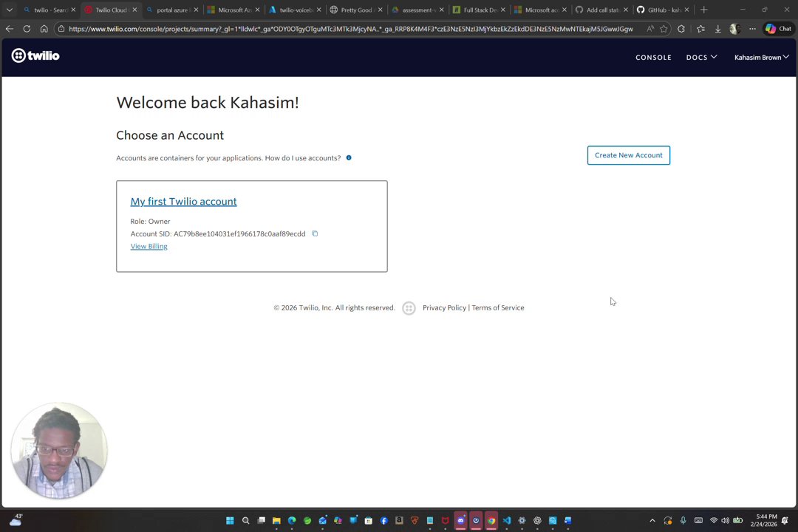Viewport: 798px width, 532px height.
Task: Open View Billing link
Action: (x=149, y=246)
